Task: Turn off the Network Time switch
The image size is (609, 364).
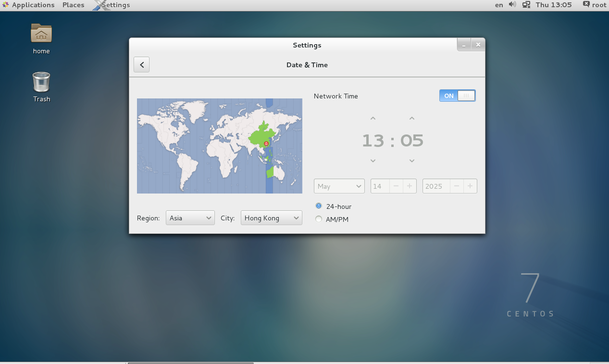Action: click(457, 96)
